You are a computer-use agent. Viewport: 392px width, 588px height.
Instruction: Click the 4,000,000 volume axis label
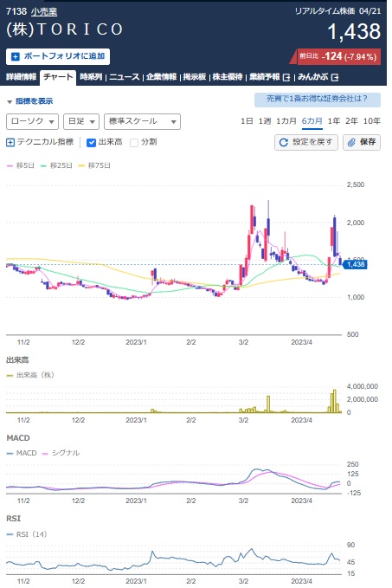362,386
